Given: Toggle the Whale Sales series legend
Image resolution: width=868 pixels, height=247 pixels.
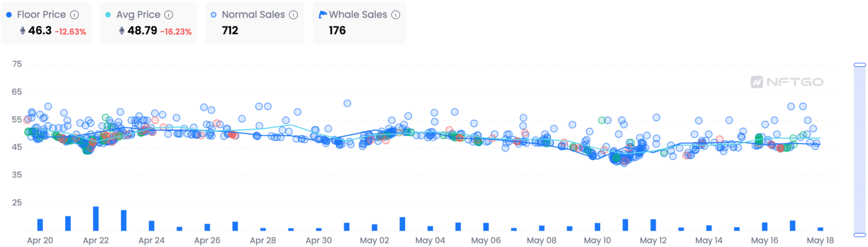Looking at the screenshot, I should point(358,15).
